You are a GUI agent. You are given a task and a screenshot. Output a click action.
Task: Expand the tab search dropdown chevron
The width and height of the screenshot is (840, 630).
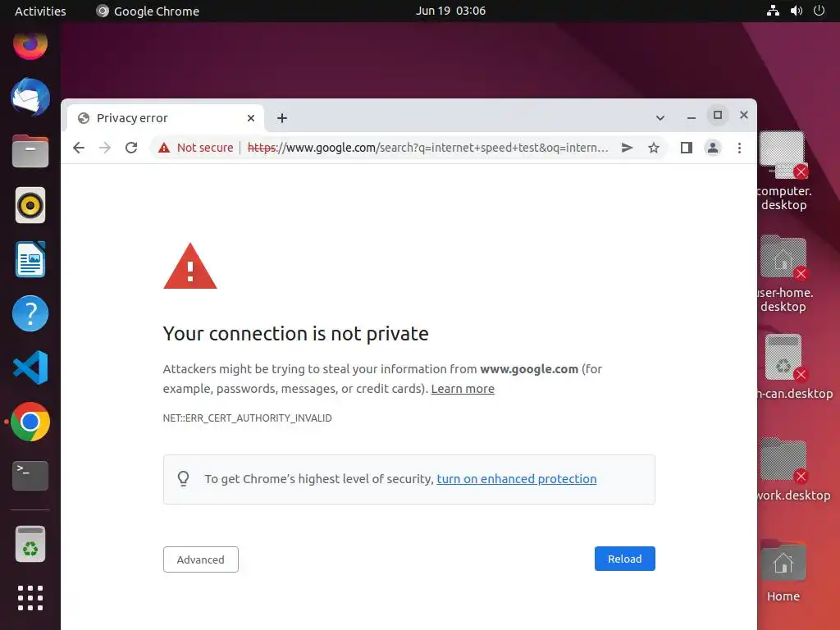(x=660, y=118)
